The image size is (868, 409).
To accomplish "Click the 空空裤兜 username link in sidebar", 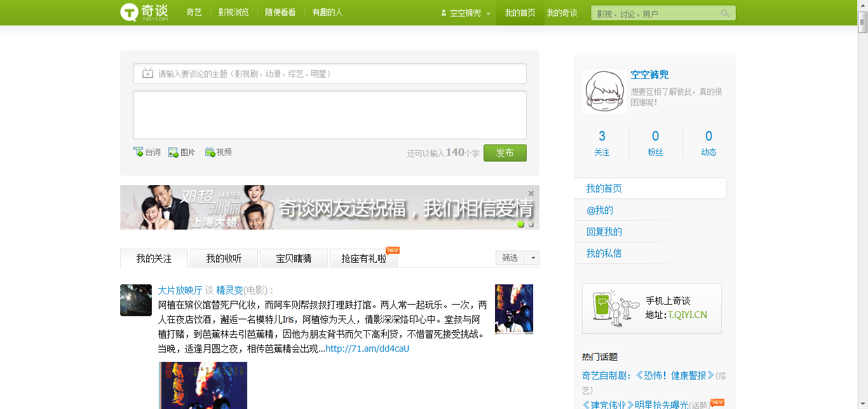I will 649,75.
